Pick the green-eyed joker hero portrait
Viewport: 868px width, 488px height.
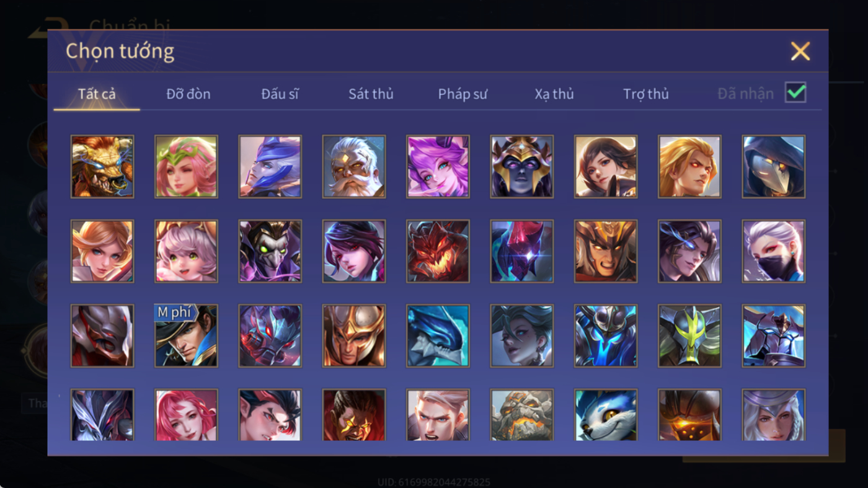click(270, 251)
